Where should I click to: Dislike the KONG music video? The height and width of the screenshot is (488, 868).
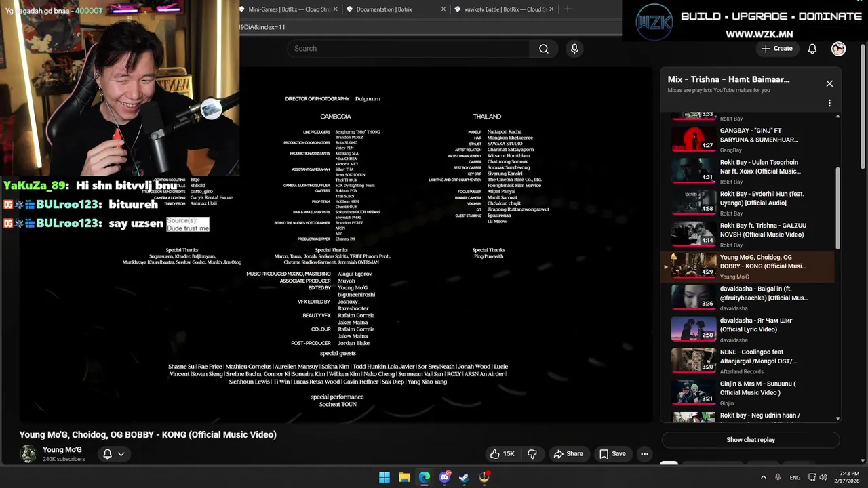click(532, 454)
